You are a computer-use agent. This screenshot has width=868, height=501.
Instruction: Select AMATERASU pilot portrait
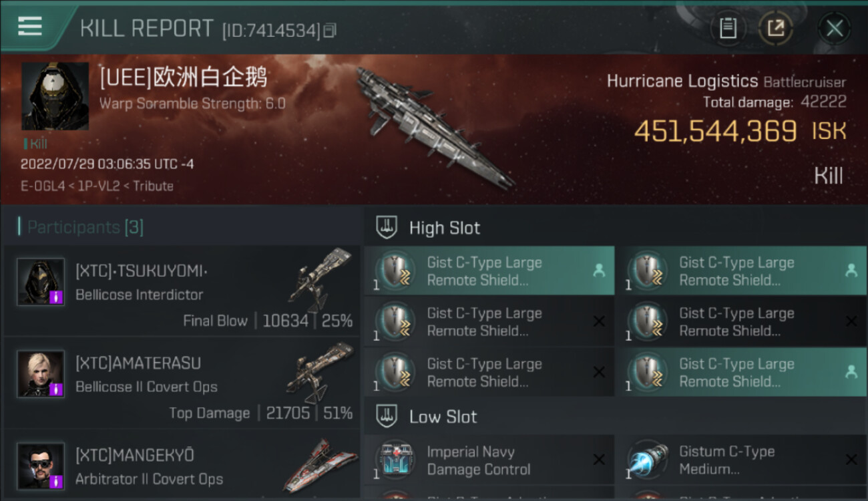click(41, 374)
